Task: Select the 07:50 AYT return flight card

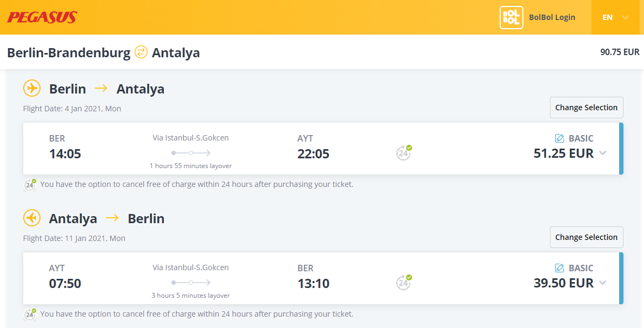Action: 323,278
